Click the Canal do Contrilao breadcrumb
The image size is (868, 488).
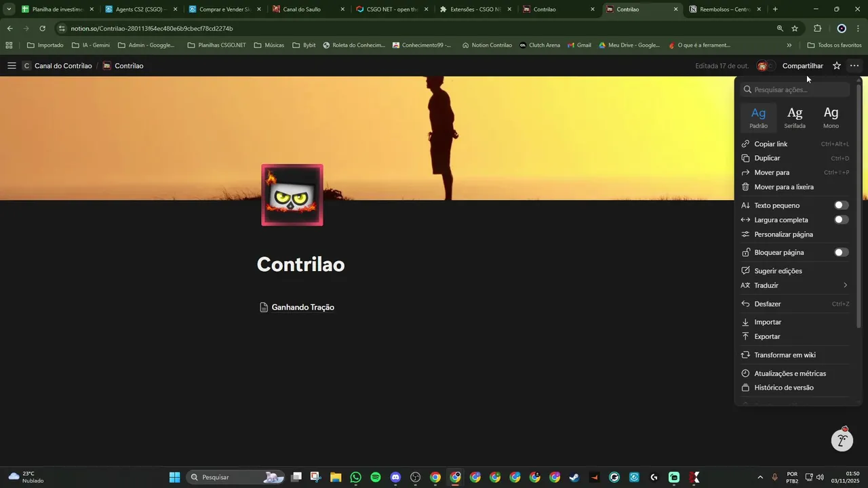point(57,66)
